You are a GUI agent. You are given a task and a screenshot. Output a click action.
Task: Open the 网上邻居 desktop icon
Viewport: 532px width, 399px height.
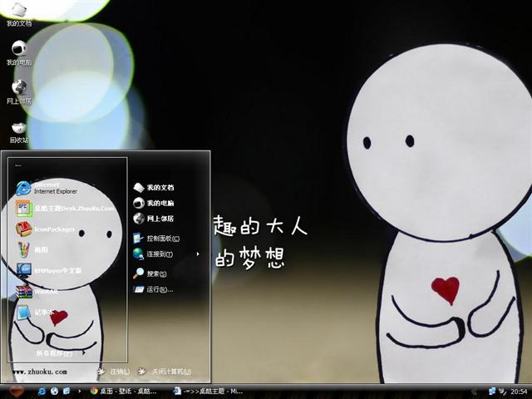pyautogui.click(x=18, y=92)
